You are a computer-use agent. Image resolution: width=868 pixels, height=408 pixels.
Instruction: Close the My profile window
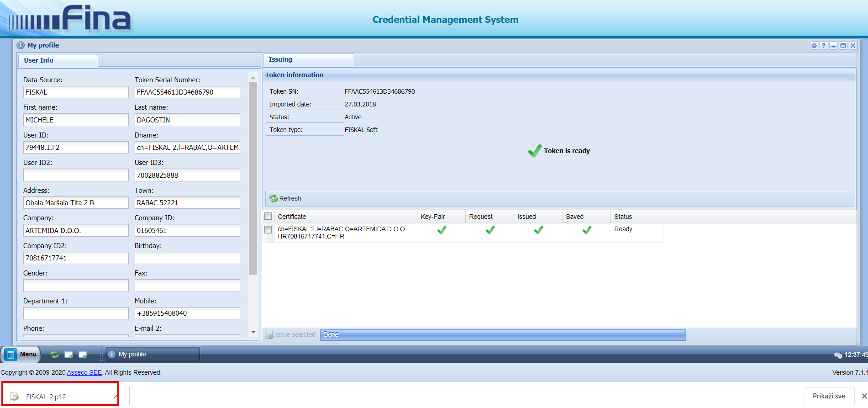tap(852, 45)
